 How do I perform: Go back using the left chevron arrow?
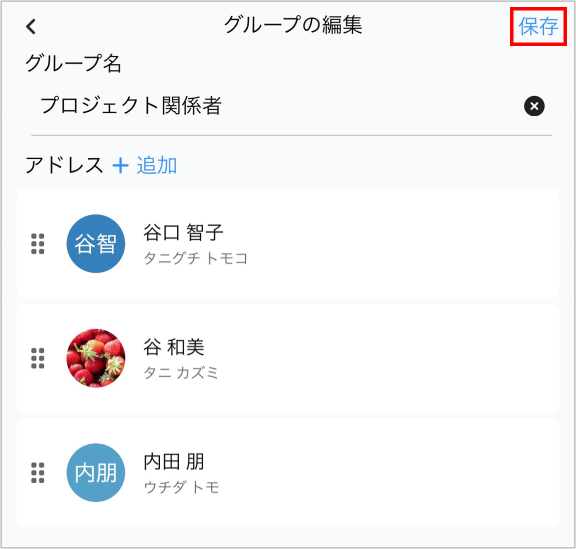coord(31,27)
